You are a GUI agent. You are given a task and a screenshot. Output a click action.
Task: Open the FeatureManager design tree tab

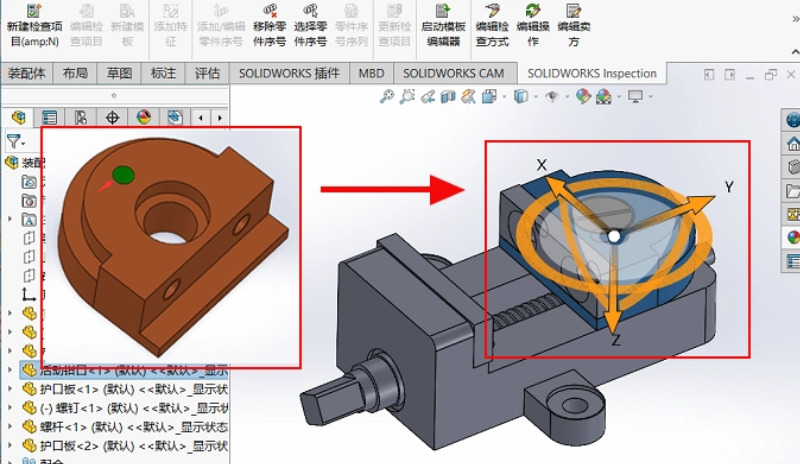click(x=19, y=118)
